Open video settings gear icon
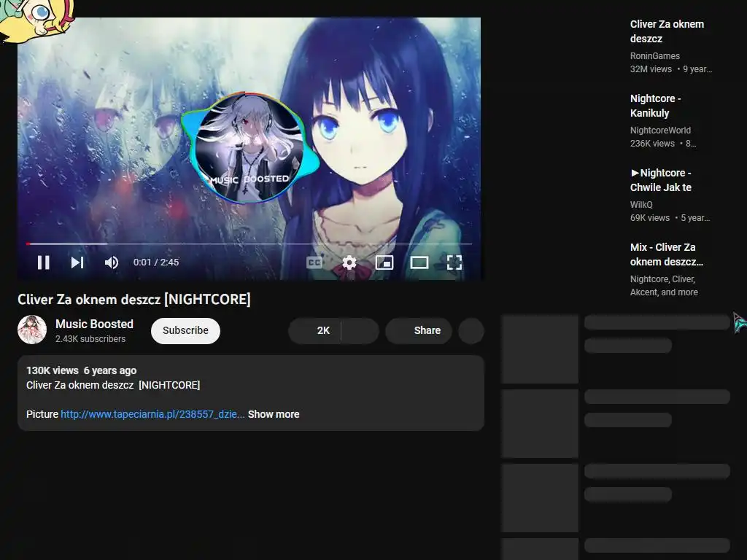Image resolution: width=747 pixels, height=560 pixels. [x=349, y=262]
